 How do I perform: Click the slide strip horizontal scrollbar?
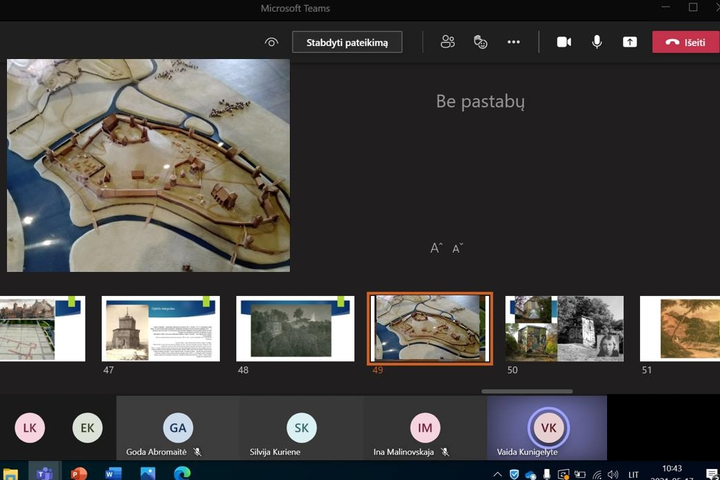point(527,391)
